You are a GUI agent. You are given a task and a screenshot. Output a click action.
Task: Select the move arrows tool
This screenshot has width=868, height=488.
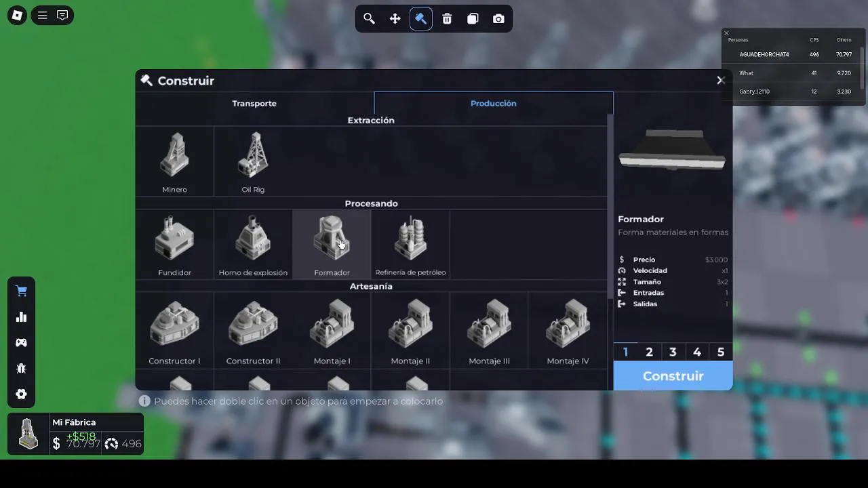(x=395, y=19)
